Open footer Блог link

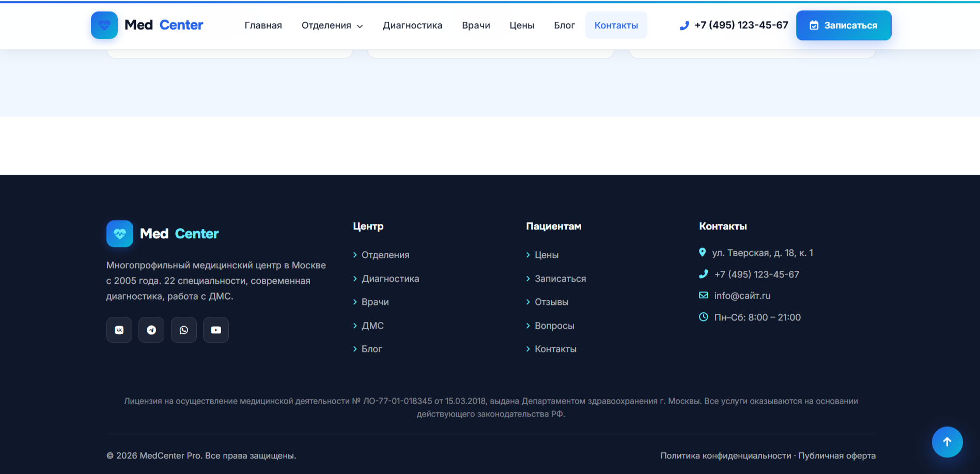[x=372, y=349]
